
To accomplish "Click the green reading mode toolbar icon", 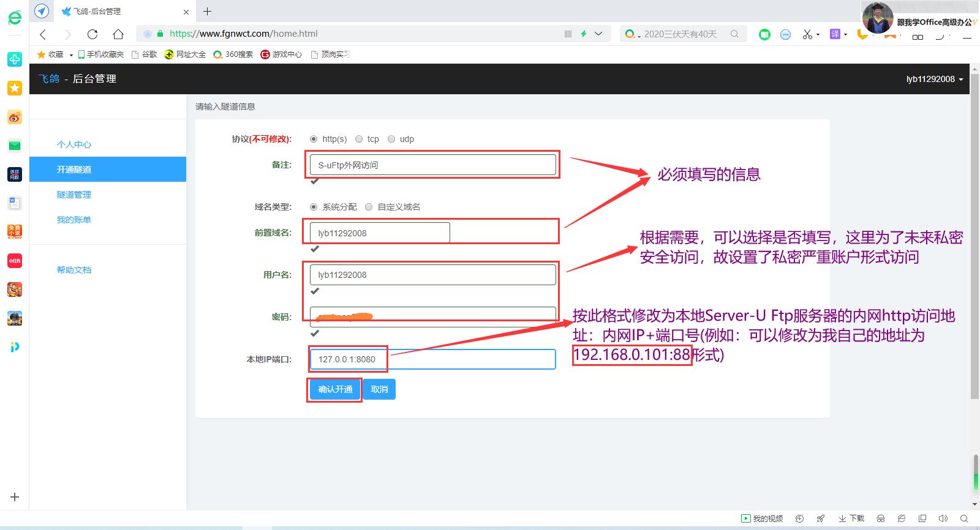I will pyautogui.click(x=764, y=35).
